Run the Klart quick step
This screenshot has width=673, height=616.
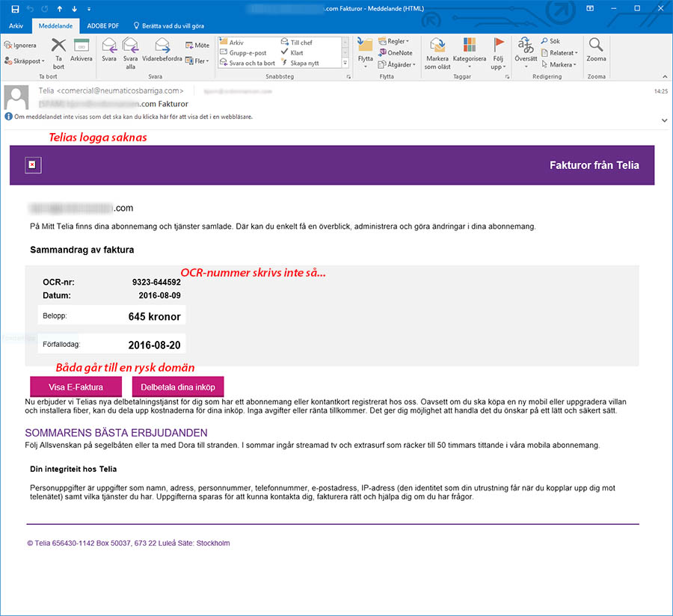point(292,53)
